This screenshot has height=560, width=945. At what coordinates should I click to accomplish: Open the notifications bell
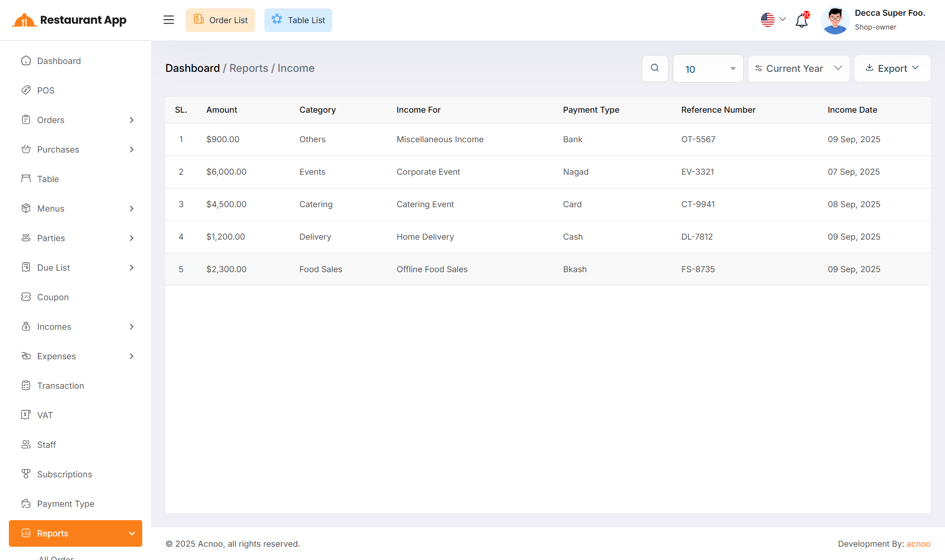click(x=802, y=20)
